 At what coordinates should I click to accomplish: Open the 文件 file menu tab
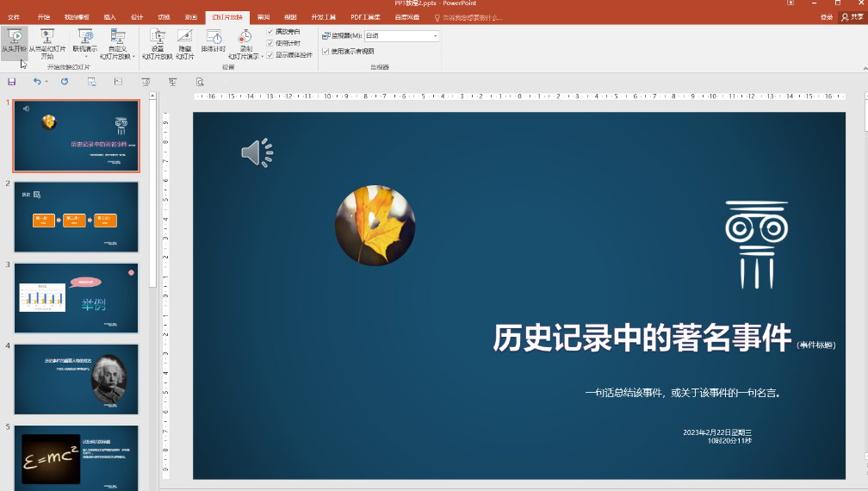[14, 17]
